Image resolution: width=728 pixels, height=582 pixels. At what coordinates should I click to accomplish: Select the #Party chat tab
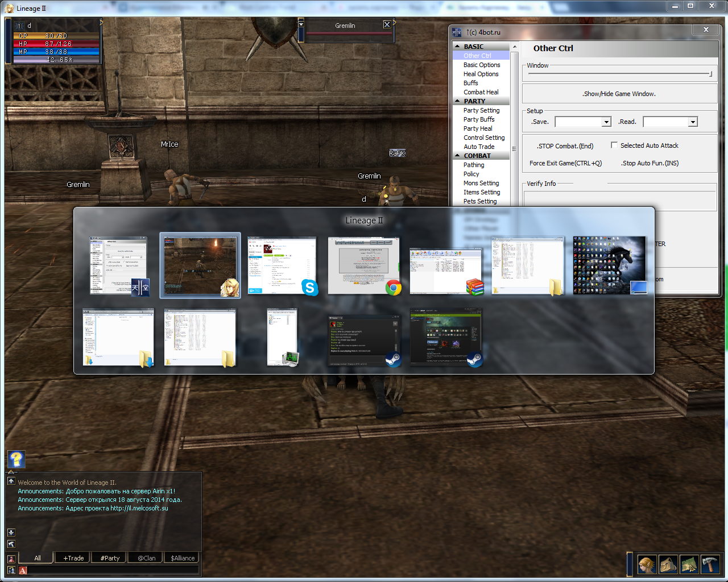(x=110, y=558)
